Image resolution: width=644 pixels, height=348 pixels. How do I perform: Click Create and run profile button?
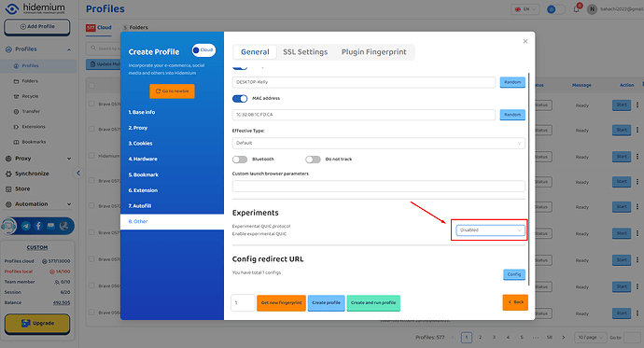[373, 303]
